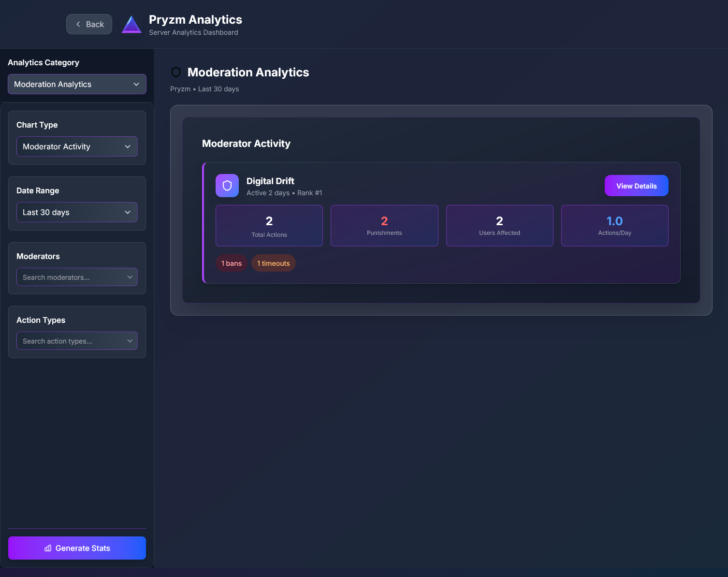Viewport: 728px width, 577px height.
Task: Click the Users Affected stat card
Action: click(x=499, y=225)
